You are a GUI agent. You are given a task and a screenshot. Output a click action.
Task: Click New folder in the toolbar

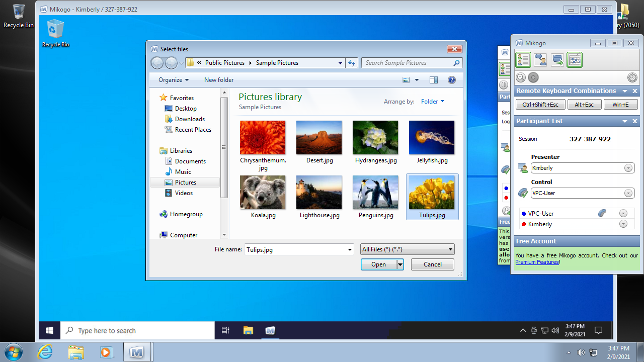click(219, 80)
